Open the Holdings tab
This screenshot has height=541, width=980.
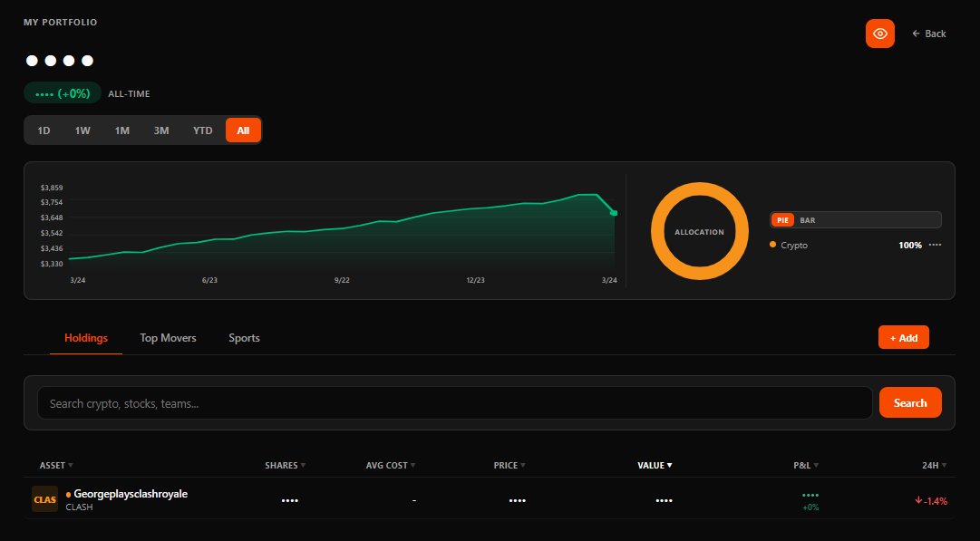click(86, 338)
